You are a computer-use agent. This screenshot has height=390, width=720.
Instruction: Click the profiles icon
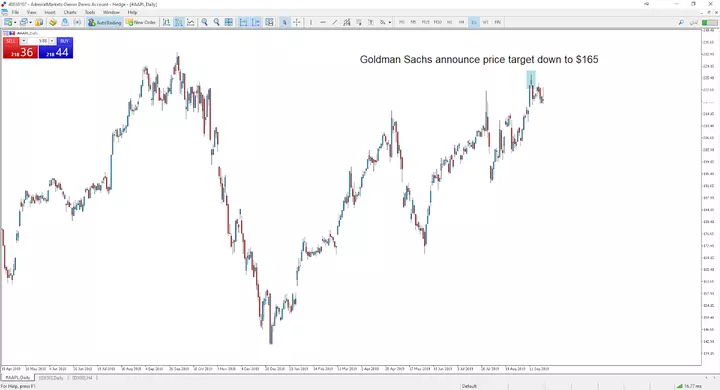[24, 22]
